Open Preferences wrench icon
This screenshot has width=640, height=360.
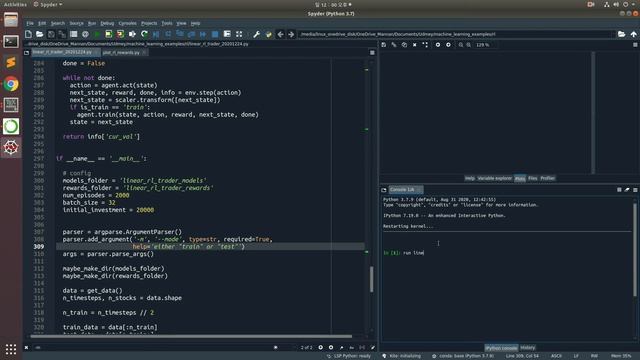tap(256, 34)
